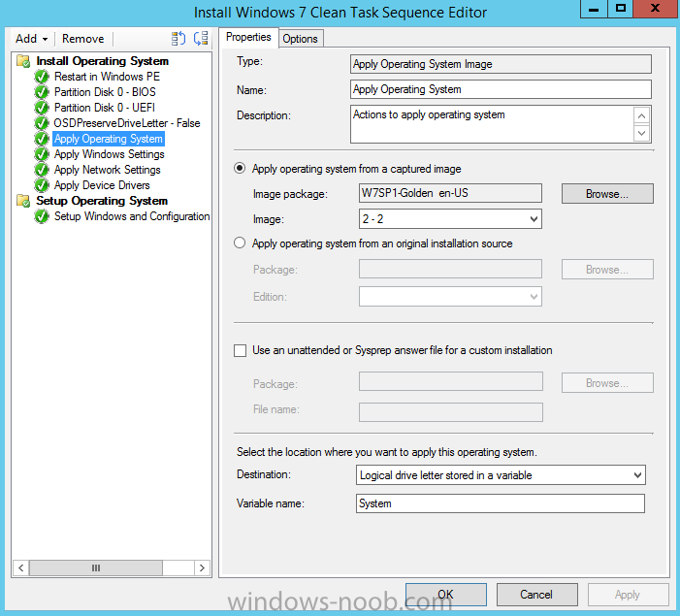Click the task list horizontal scrollbar thumb
The height and width of the screenshot is (616, 680).
96,567
